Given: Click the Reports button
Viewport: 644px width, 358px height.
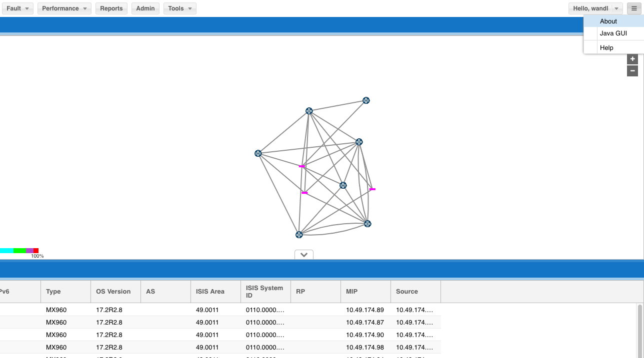Looking at the screenshot, I should pyautogui.click(x=111, y=8).
